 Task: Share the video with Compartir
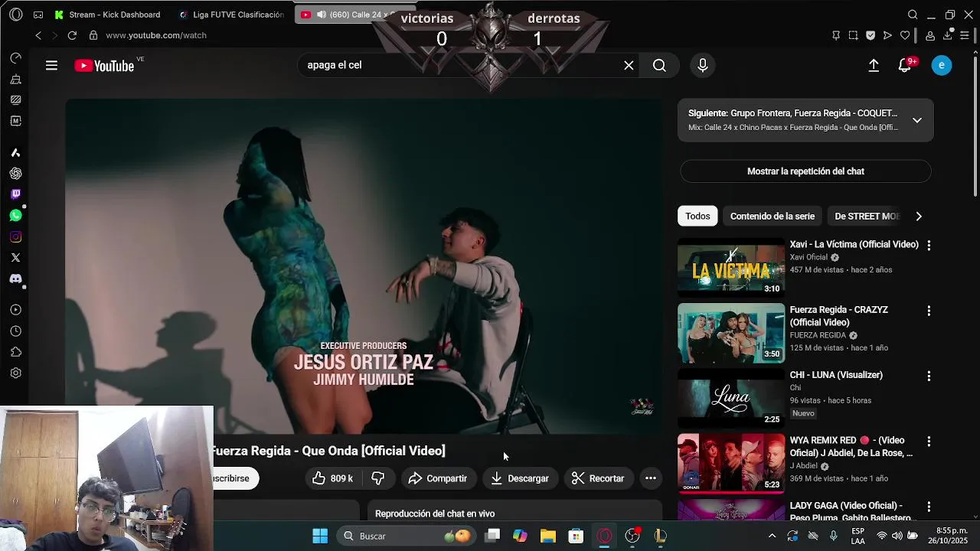click(x=437, y=478)
